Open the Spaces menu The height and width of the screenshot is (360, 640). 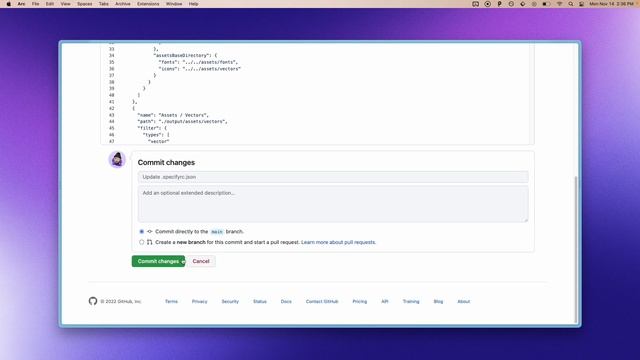pos(84,4)
